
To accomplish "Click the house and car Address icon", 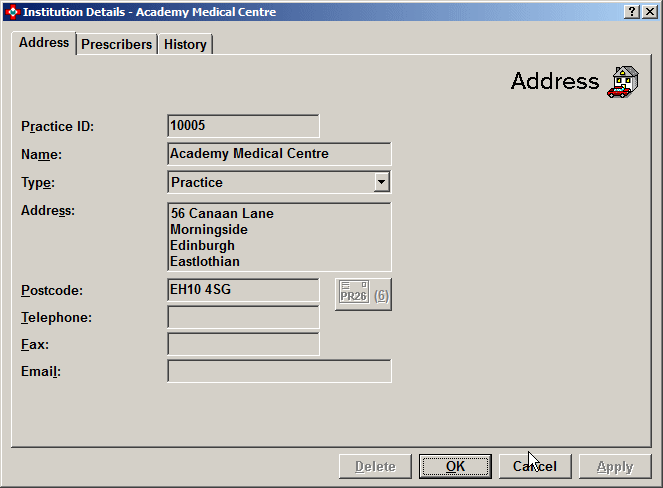I will (x=622, y=82).
